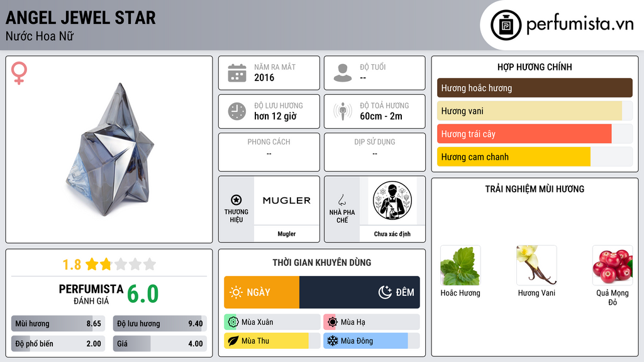Open the perfumista.vn site link
This screenshot has width=644, height=362.
580,24
